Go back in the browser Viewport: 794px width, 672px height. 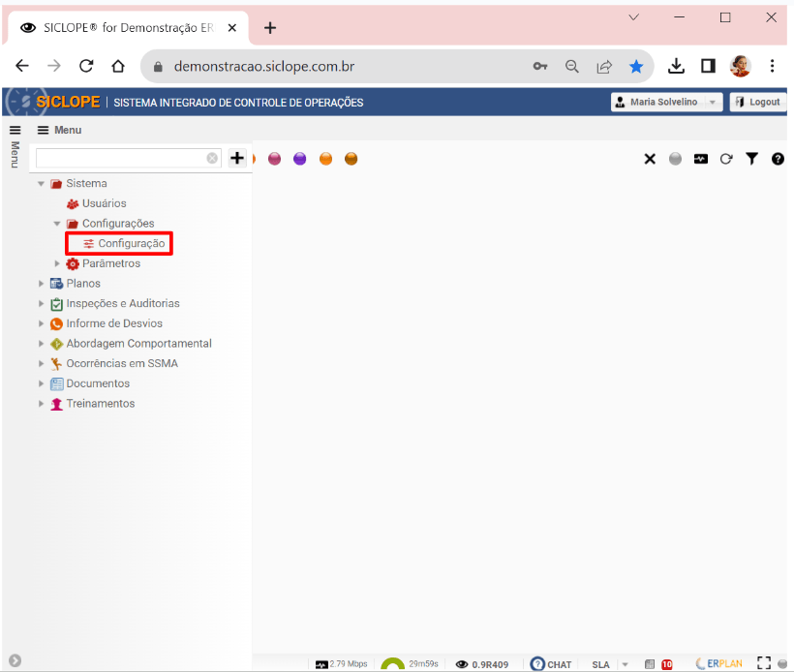point(22,66)
